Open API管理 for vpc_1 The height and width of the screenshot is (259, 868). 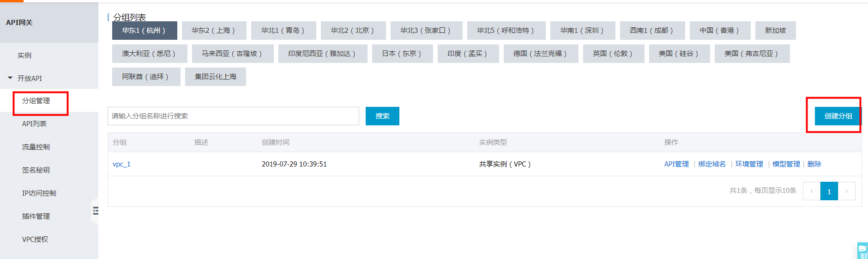pos(676,164)
